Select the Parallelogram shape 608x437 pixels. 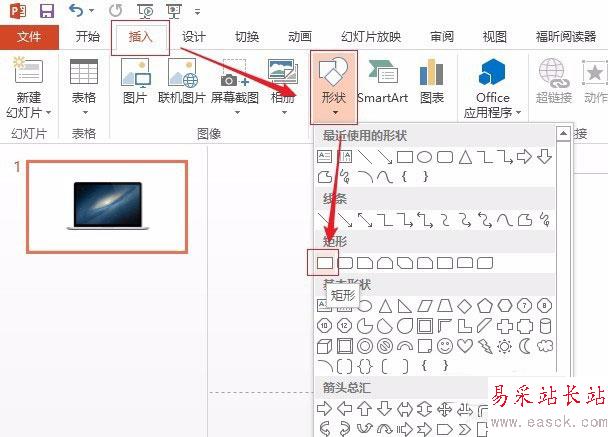425,306
